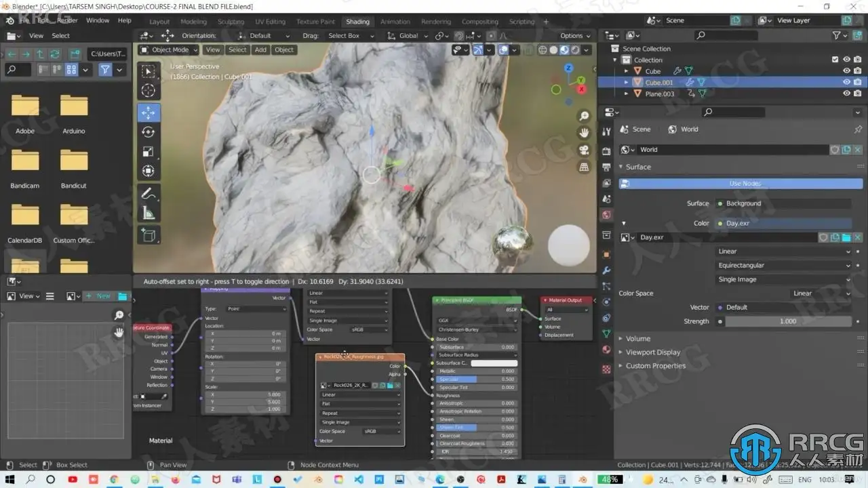Hide Cube.001 using its eye icon

(x=846, y=83)
